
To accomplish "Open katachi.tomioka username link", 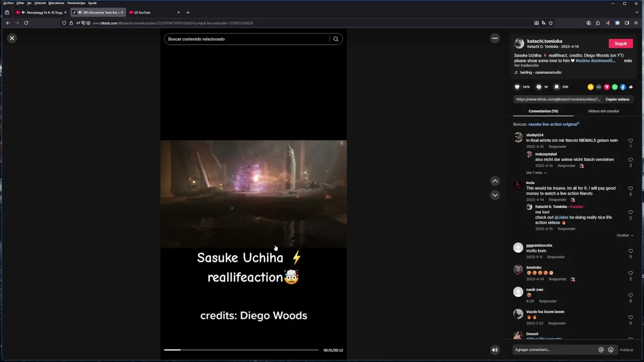I will point(545,41).
